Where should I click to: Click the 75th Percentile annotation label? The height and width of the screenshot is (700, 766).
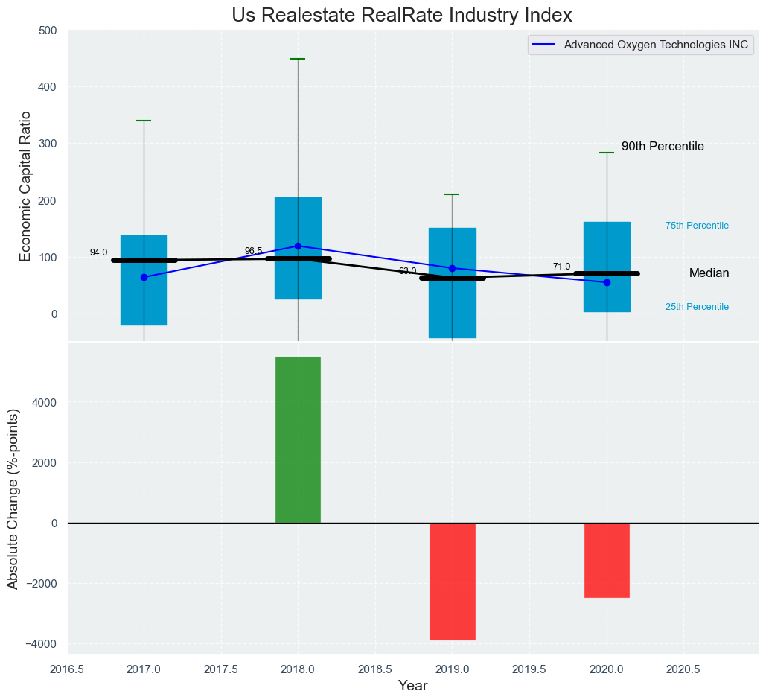(697, 226)
